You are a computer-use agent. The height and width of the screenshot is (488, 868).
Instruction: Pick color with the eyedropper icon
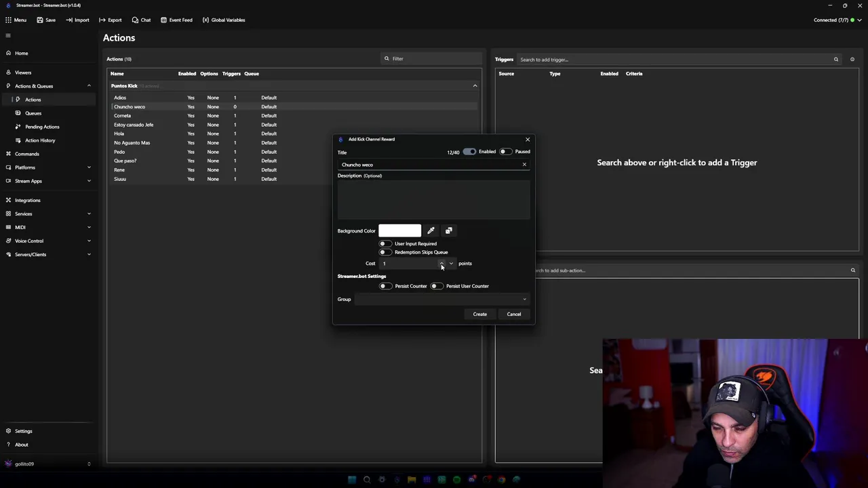[x=431, y=231]
